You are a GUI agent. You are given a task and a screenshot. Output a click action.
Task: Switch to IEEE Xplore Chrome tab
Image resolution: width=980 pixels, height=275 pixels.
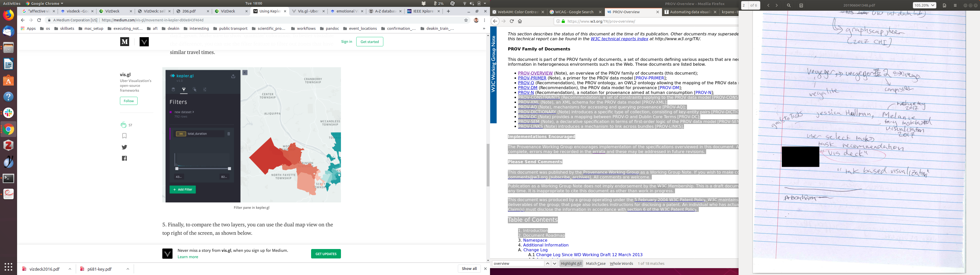423,11
